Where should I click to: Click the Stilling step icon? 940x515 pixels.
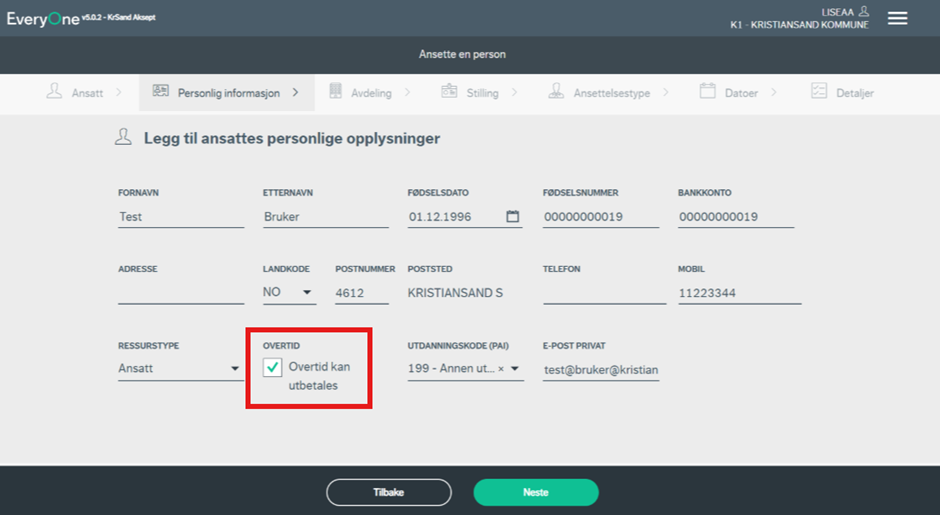(x=449, y=92)
